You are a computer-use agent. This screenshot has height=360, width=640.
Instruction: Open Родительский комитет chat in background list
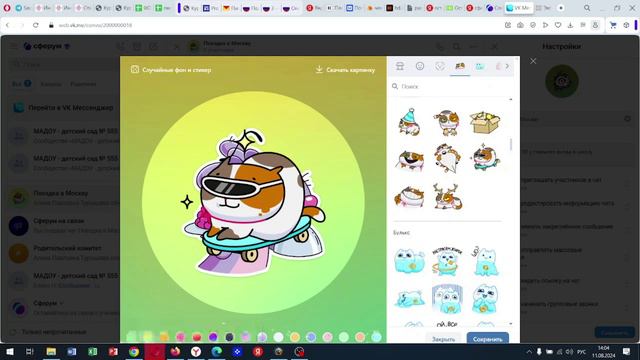pos(63,253)
